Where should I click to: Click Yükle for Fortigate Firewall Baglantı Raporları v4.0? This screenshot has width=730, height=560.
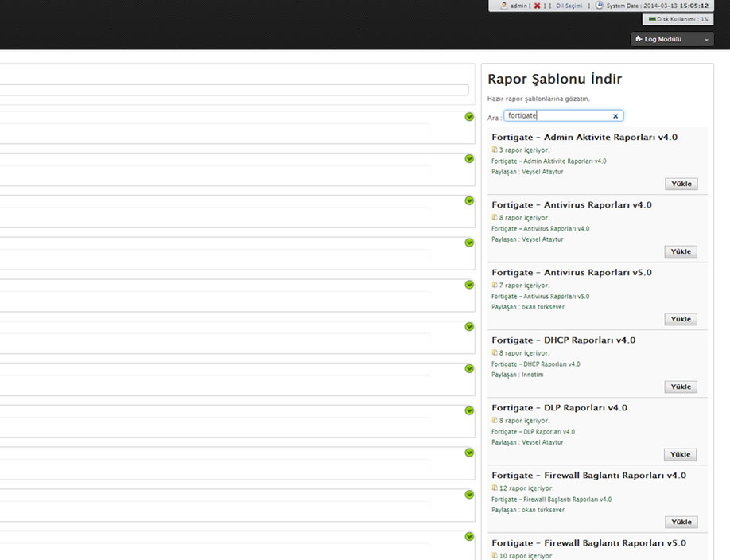[681, 522]
